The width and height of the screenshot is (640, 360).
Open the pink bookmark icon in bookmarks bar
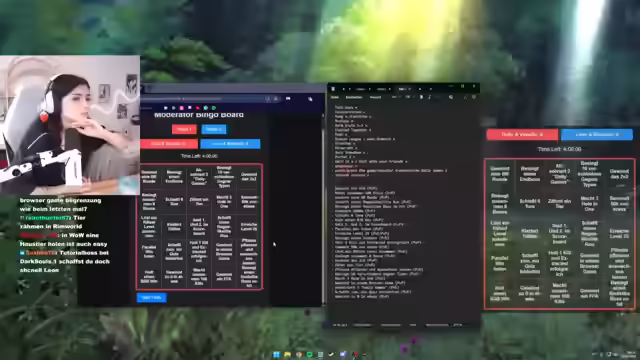(x=182, y=108)
